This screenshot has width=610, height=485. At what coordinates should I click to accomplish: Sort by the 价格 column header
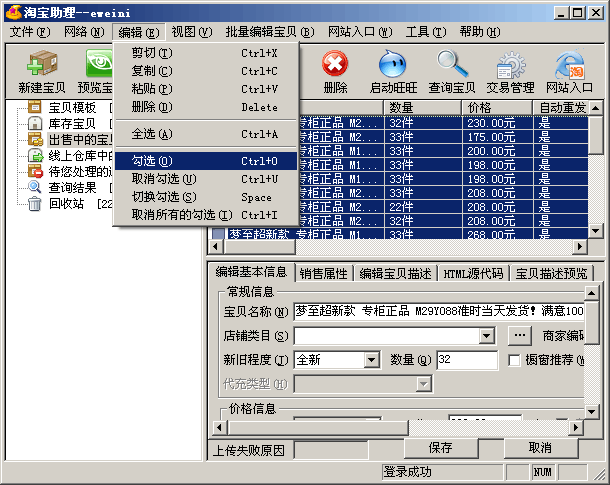click(x=497, y=107)
